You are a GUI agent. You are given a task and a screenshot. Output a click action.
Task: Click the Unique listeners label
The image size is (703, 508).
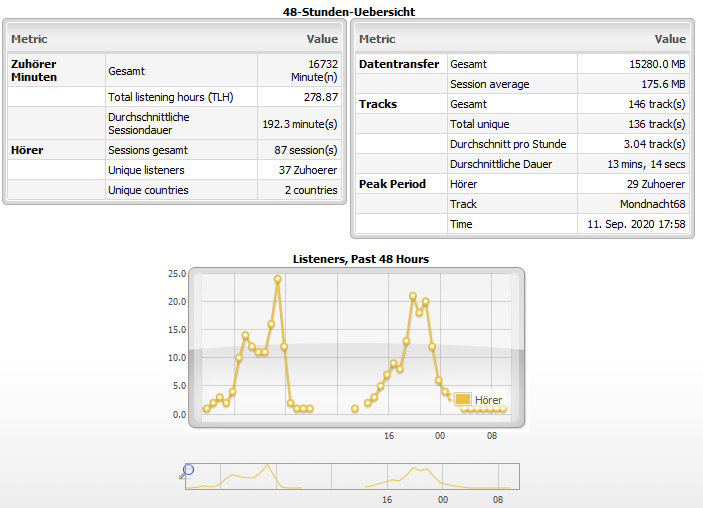pos(146,170)
